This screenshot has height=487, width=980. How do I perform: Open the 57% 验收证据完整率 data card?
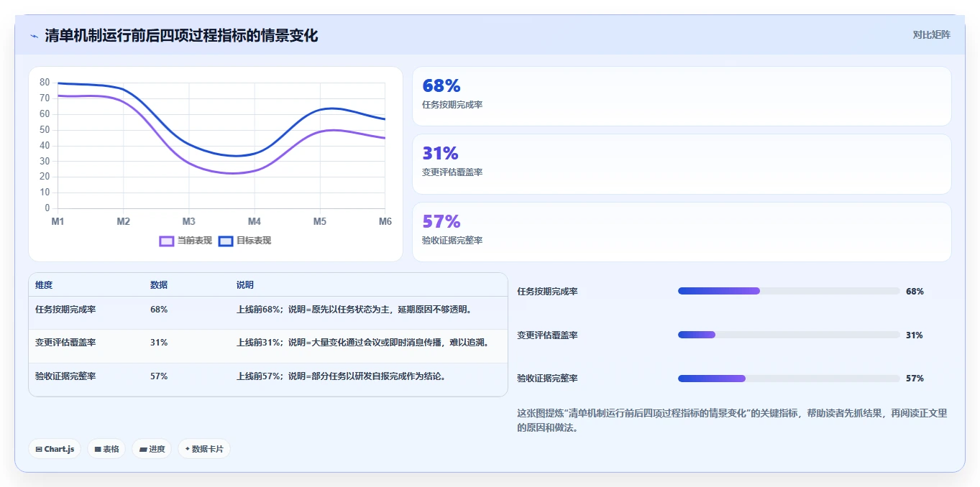coord(682,232)
